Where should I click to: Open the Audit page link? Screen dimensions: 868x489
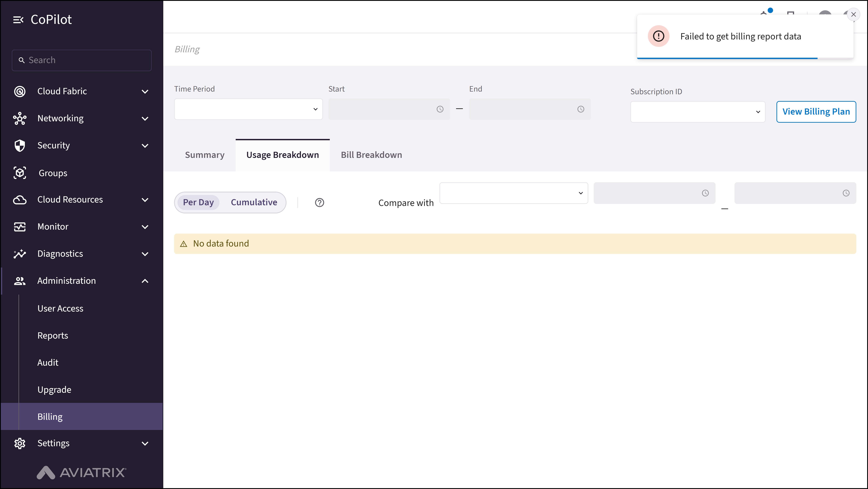tap(48, 363)
